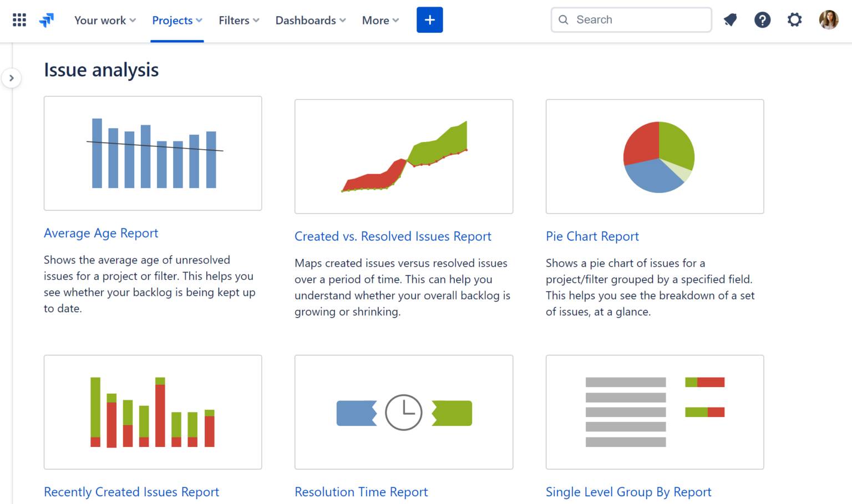Open the Average Age Report

(101, 233)
